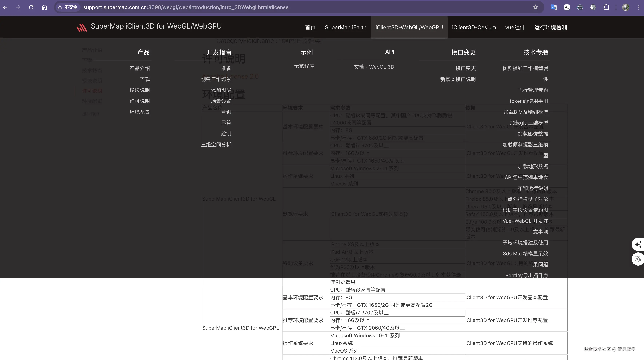
Task: Open the extensions puzzle icon
Action: tap(606, 7)
